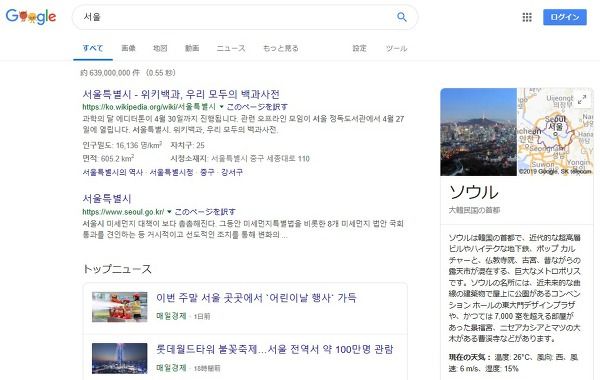The width and height of the screenshot is (600, 380).
Task: Open the 중구 sitelink
Action: click(x=207, y=172)
